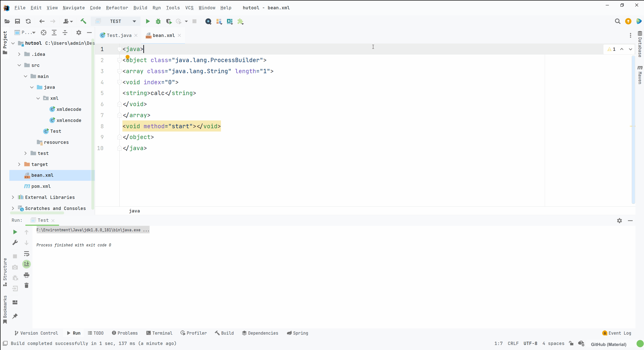This screenshot has width=644, height=350.
Task: Print the Run console output
Action: pos(26,275)
